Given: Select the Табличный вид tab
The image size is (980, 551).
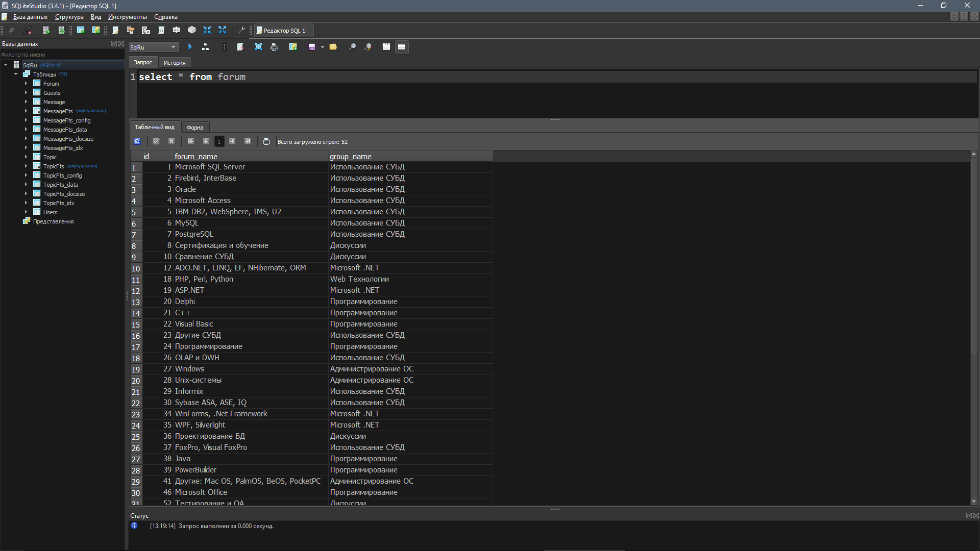Looking at the screenshot, I should 155,127.
